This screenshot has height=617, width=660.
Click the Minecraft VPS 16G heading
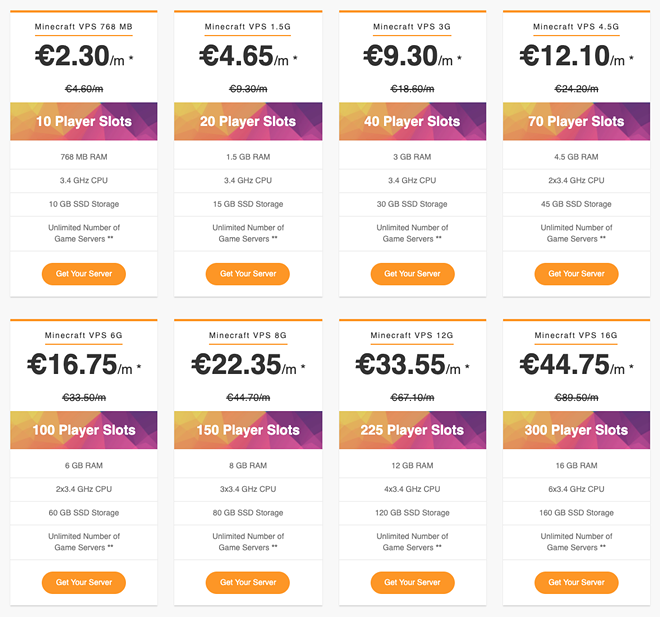(576, 335)
